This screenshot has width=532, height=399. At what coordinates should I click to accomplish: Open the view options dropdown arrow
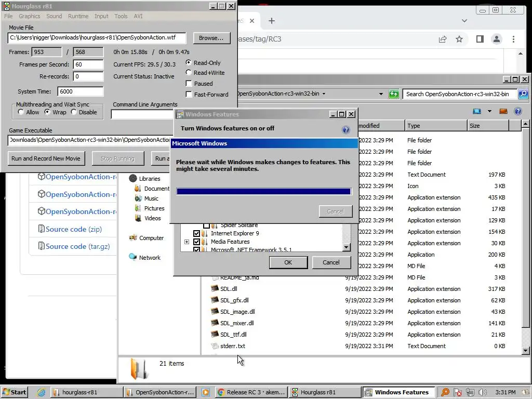[489, 111]
